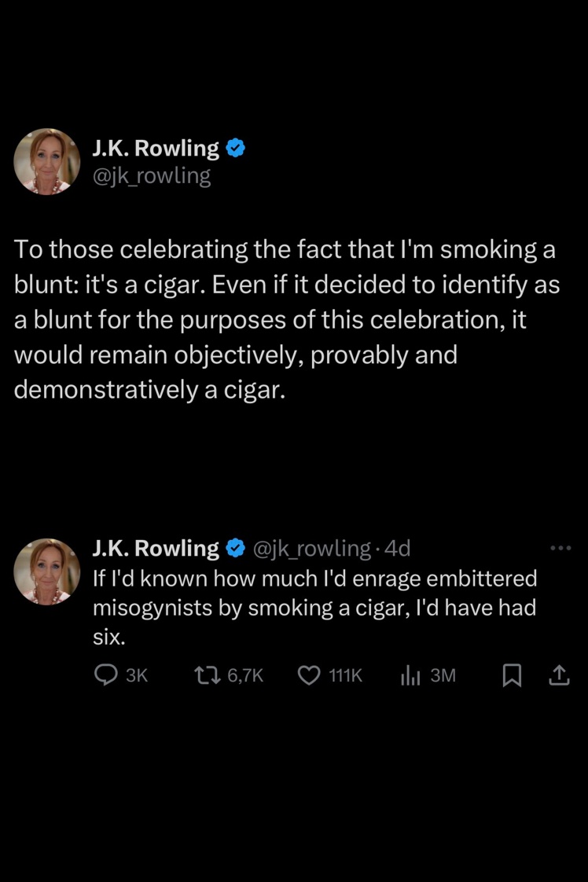Bookmark the reply tweet
Image resolution: width=588 pixels, height=882 pixels.
[x=512, y=675]
